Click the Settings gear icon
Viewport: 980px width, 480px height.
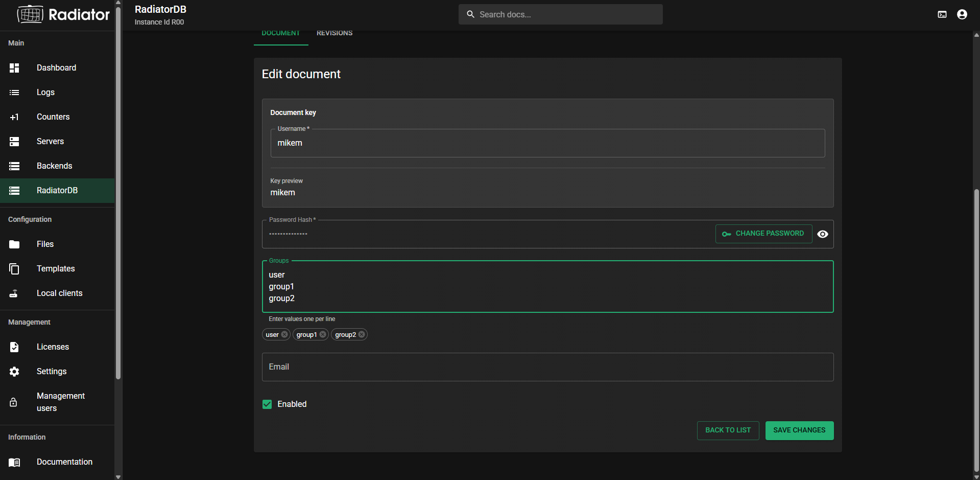[x=14, y=371]
